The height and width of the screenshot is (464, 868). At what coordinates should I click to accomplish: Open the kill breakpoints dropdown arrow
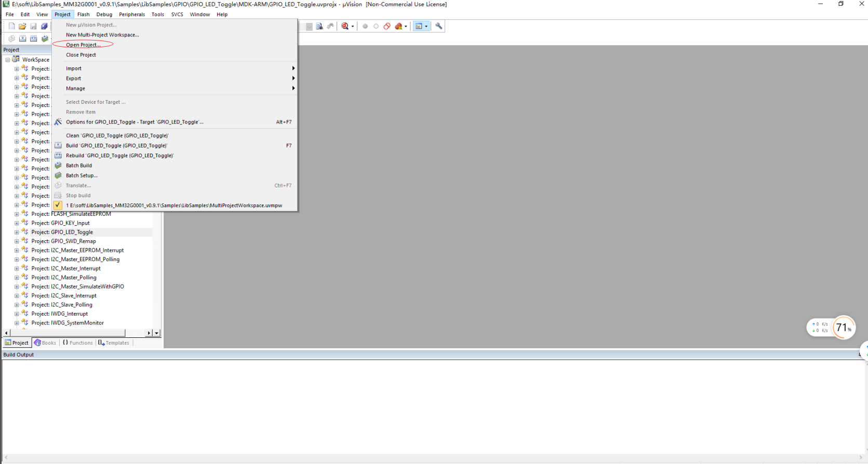click(406, 26)
